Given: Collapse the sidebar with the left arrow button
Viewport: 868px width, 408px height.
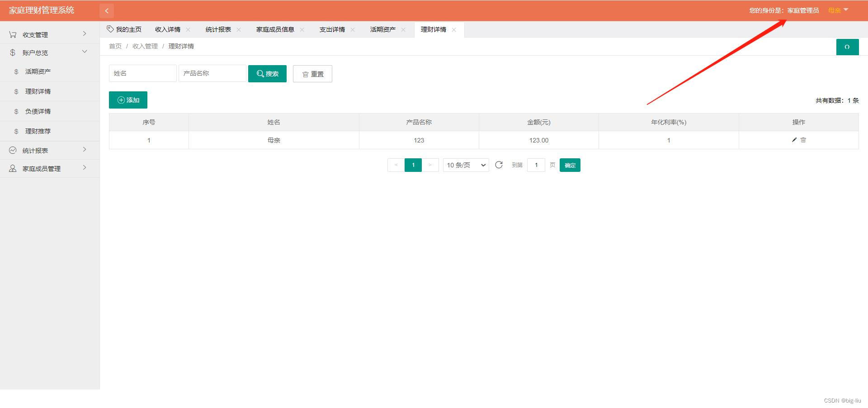Looking at the screenshot, I should click(107, 11).
